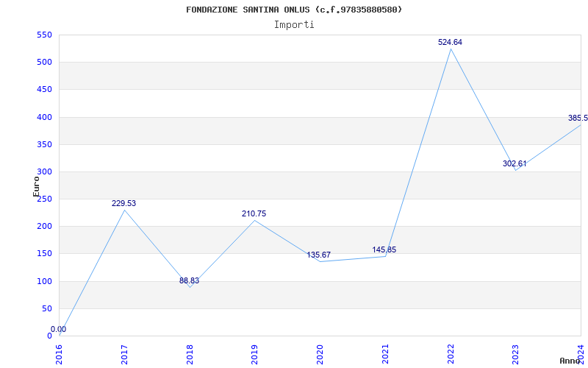Click the 100 y-axis tick label
This screenshot has height=368, width=588.
pyautogui.click(x=44, y=281)
